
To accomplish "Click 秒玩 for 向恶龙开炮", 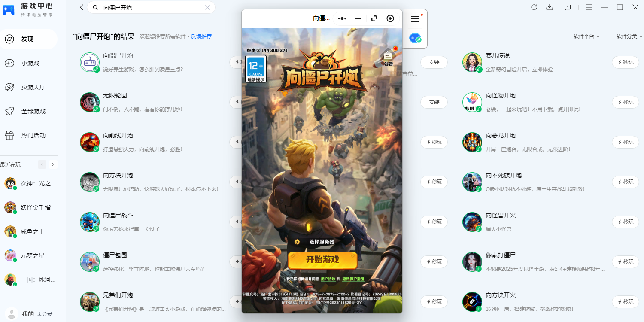I will tap(626, 142).
